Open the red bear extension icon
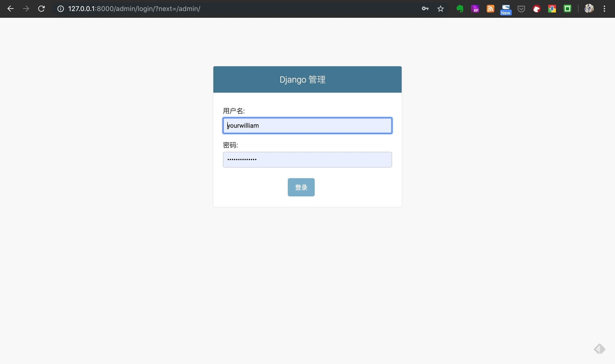The height and width of the screenshot is (364, 615). tap(537, 9)
